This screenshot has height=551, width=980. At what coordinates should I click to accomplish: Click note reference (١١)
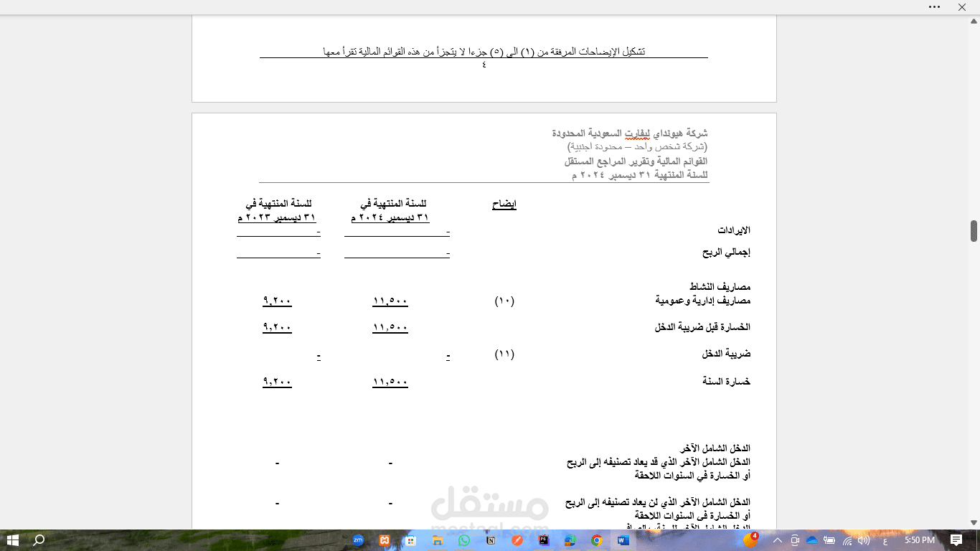504,354
